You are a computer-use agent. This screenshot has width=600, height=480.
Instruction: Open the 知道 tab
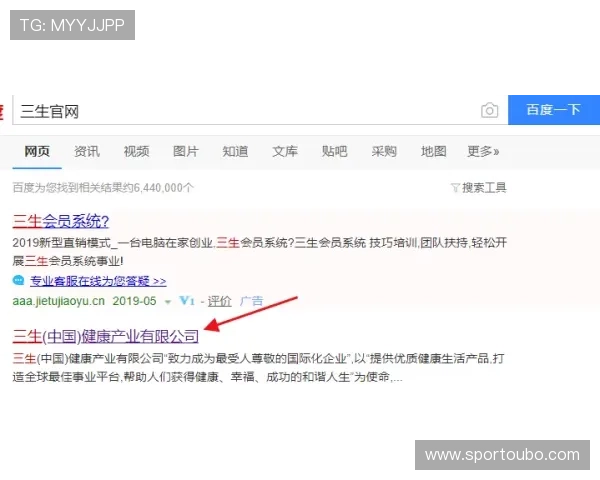click(x=235, y=152)
